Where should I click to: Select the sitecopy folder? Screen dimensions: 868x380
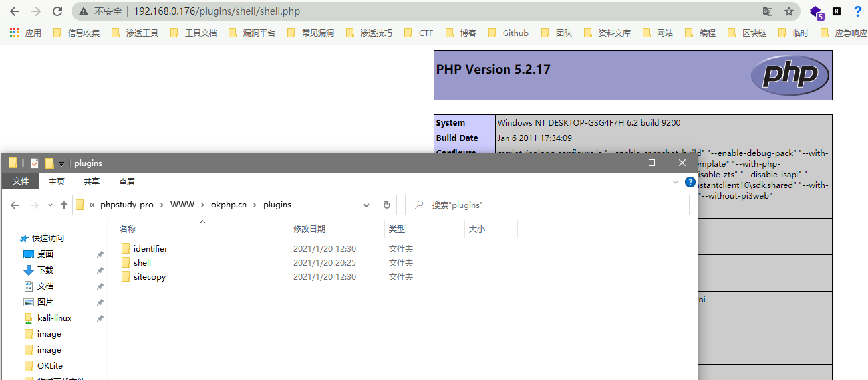coord(149,277)
